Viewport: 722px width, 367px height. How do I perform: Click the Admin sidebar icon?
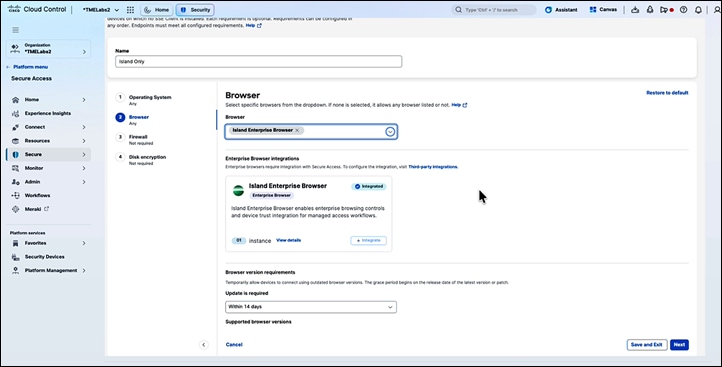click(16, 182)
